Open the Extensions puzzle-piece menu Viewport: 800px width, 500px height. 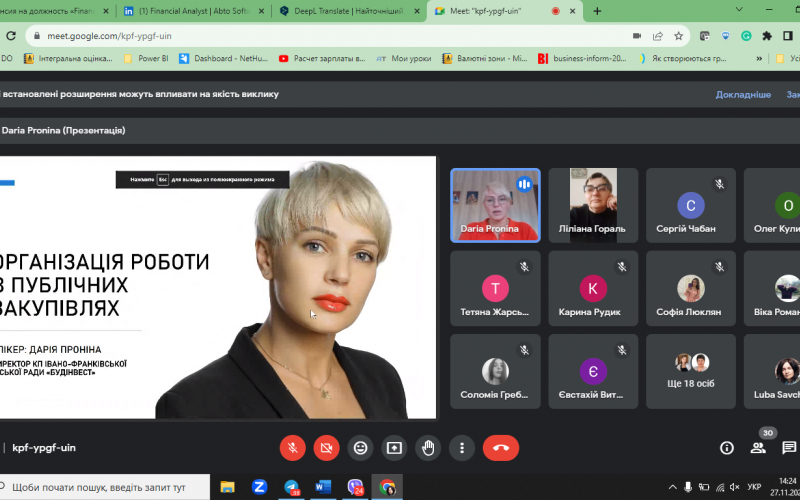(x=767, y=36)
